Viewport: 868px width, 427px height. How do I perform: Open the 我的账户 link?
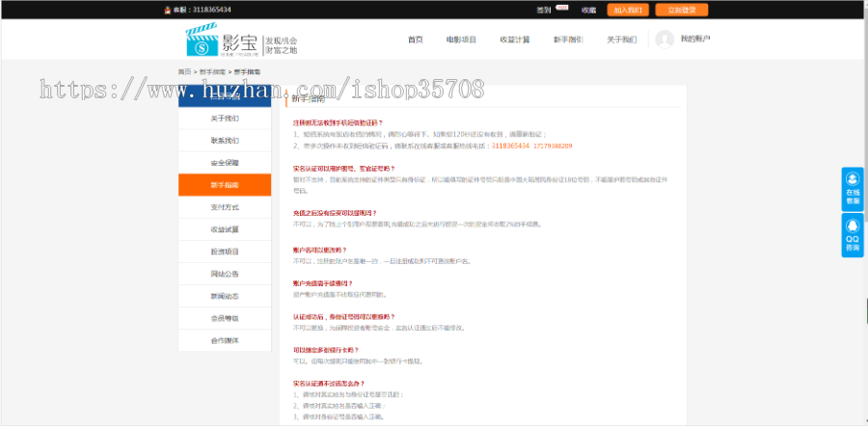coord(695,39)
